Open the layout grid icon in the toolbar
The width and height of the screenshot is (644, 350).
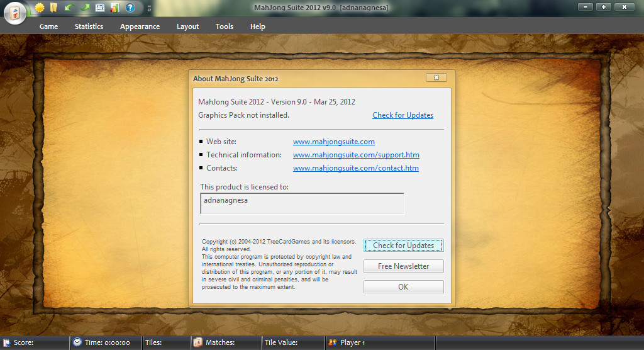(100, 8)
